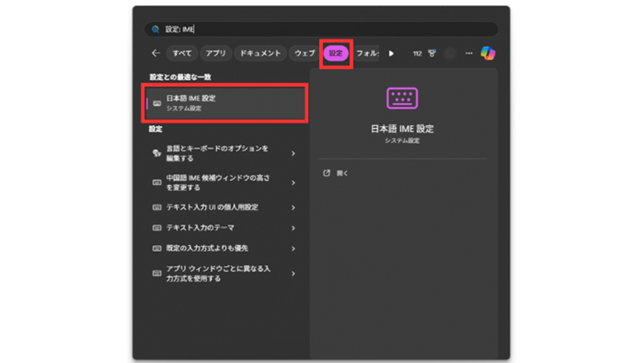Open the three-dot more options menu
This screenshot has height=363, width=644.
point(469,53)
